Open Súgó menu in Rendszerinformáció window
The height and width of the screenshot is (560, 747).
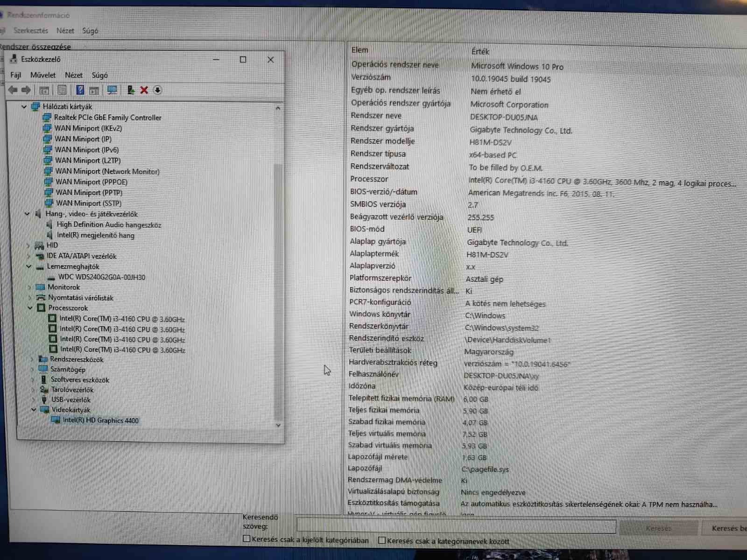90,30
